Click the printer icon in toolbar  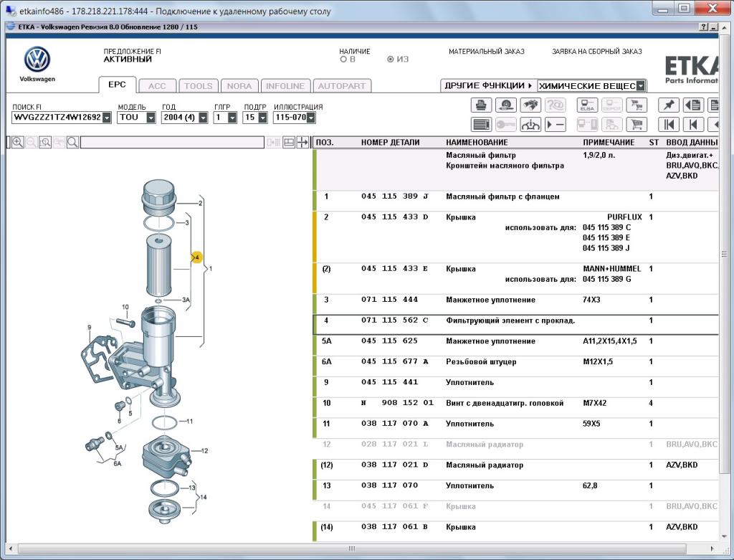pos(481,105)
